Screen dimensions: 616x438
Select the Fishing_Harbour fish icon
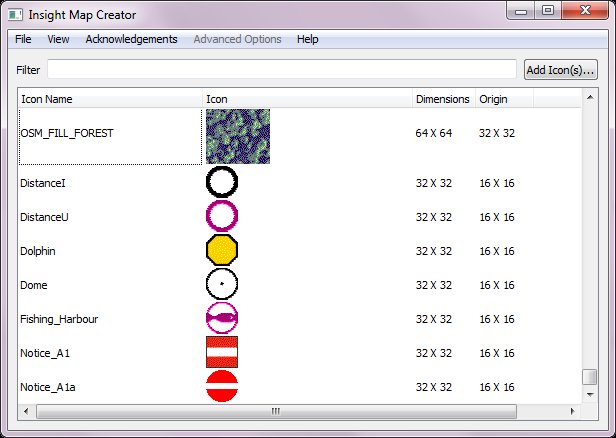coord(221,319)
